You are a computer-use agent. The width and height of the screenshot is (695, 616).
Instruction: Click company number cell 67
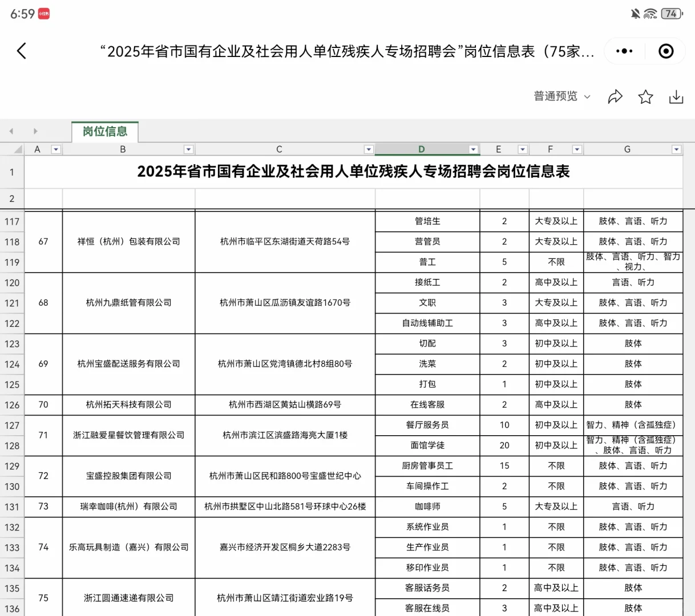(x=43, y=242)
